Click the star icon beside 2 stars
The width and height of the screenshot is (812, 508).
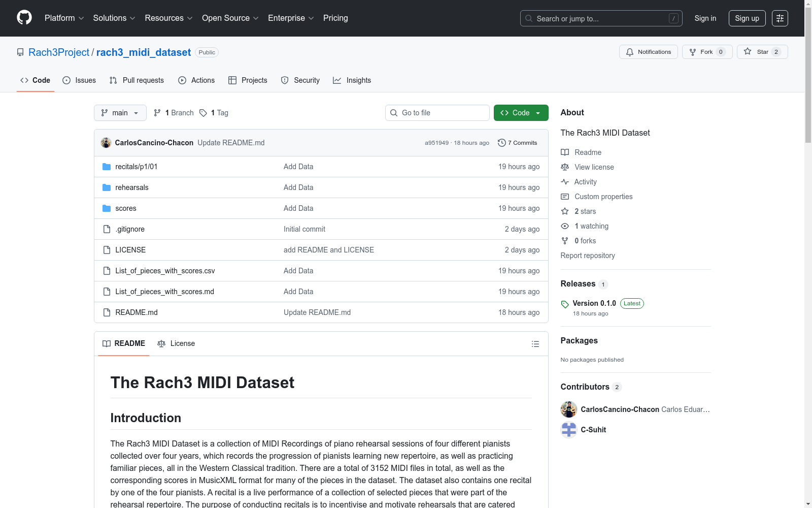[565, 211]
